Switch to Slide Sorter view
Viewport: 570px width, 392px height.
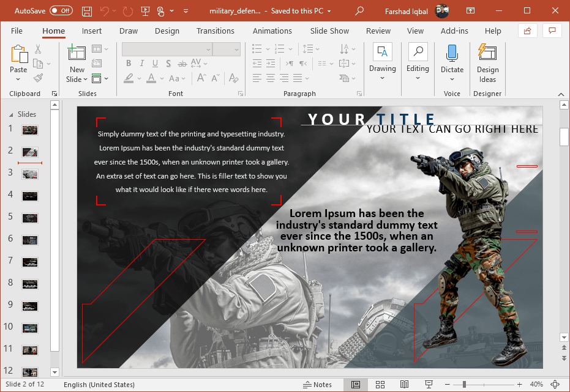(380, 385)
